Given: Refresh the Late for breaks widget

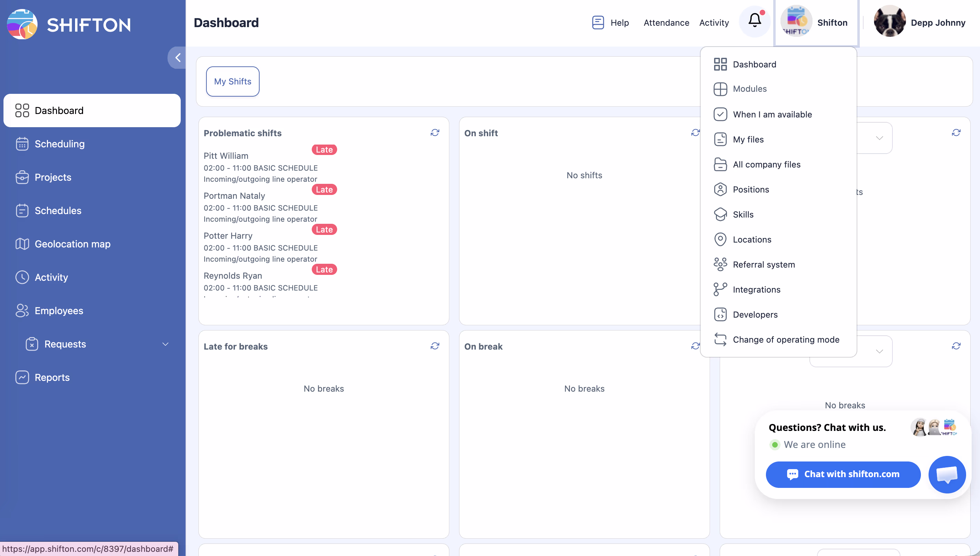Looking at the screenshot, I should 435,346.
